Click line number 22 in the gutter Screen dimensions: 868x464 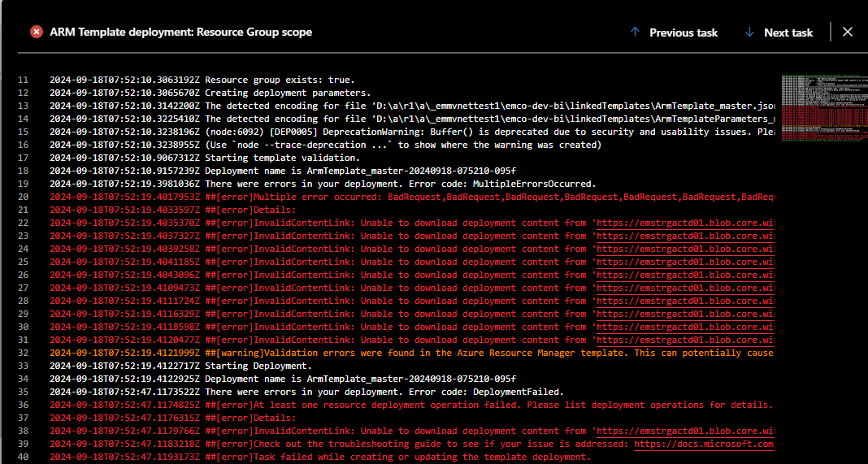23,223
